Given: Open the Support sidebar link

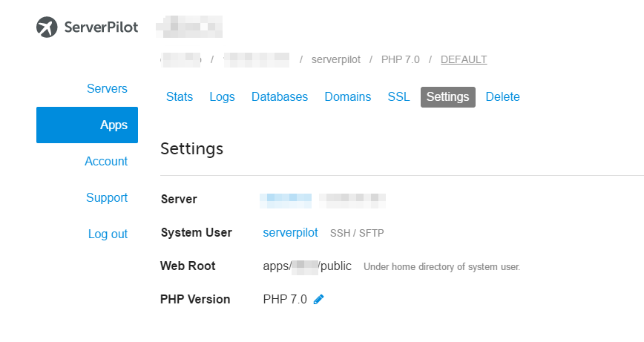Looking at the screenshot, I should (107, 197).
